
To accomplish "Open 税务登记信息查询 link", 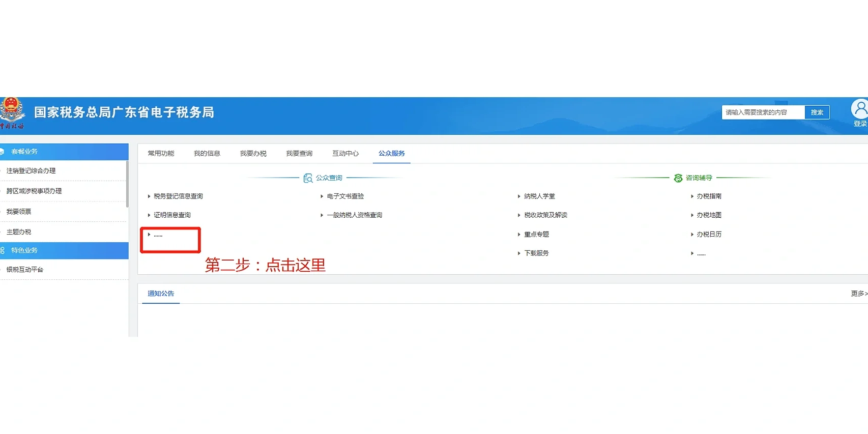I will [x=179, y=196].
